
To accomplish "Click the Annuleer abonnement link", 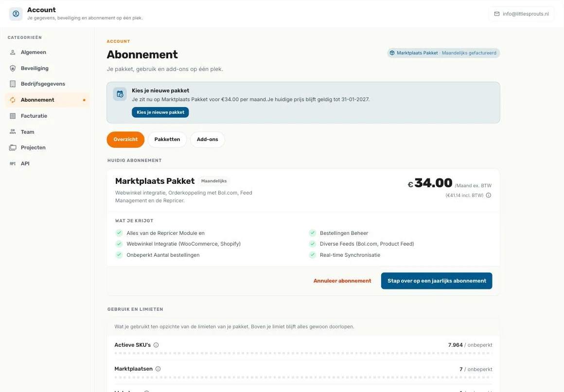I will pos(342,281).
